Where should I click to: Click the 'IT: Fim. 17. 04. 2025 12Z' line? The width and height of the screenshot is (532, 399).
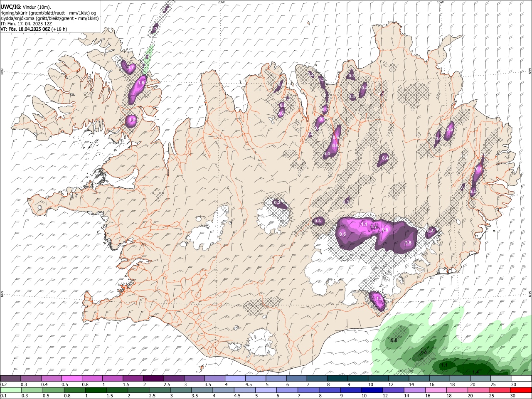26,24
